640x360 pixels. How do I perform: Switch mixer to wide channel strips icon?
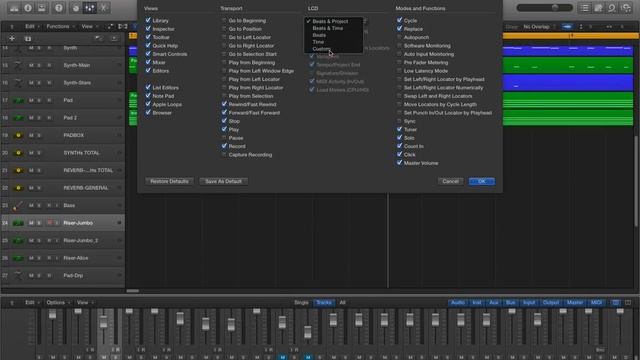coord(628,302)
